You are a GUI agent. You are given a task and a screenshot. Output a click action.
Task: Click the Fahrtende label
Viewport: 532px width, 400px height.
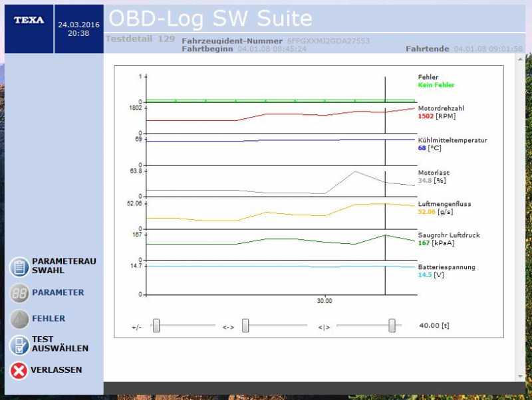(428, 49)
